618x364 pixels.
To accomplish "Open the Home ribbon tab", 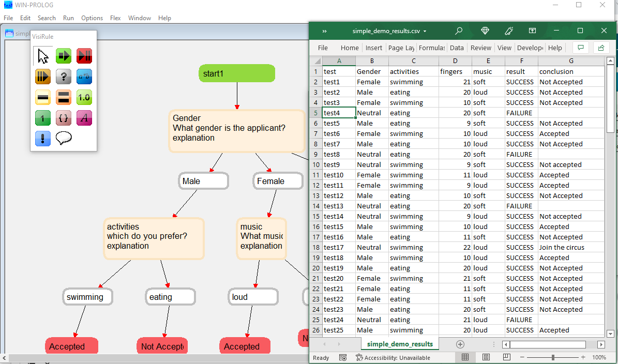I will pyautogui.click(x=350, y=48).
